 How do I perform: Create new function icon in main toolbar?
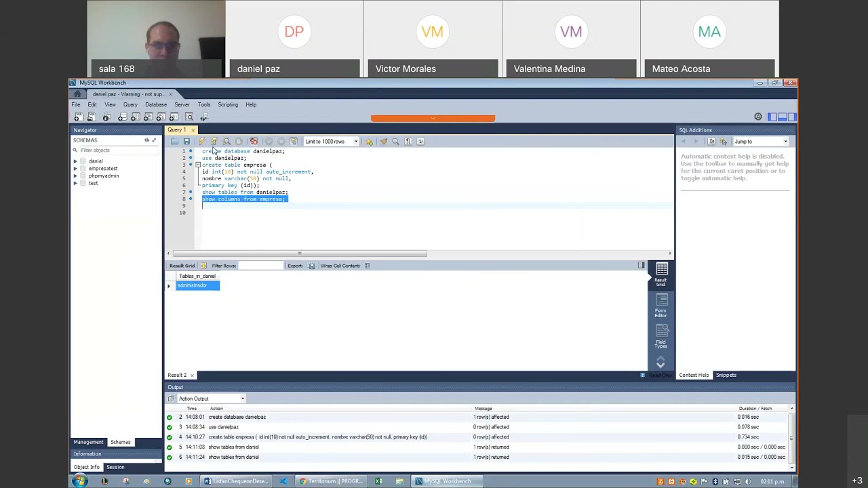click(x=174, y=117)
